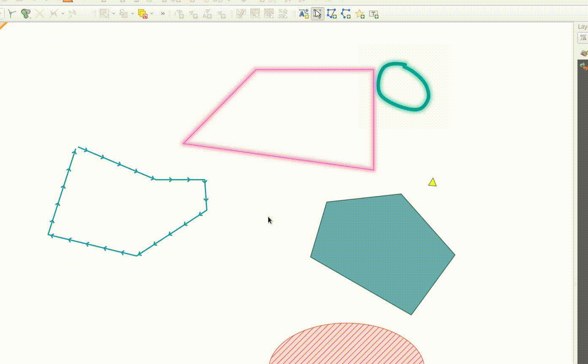
Task: Click the green blob shape tool icon
Action: click(26, 14)
